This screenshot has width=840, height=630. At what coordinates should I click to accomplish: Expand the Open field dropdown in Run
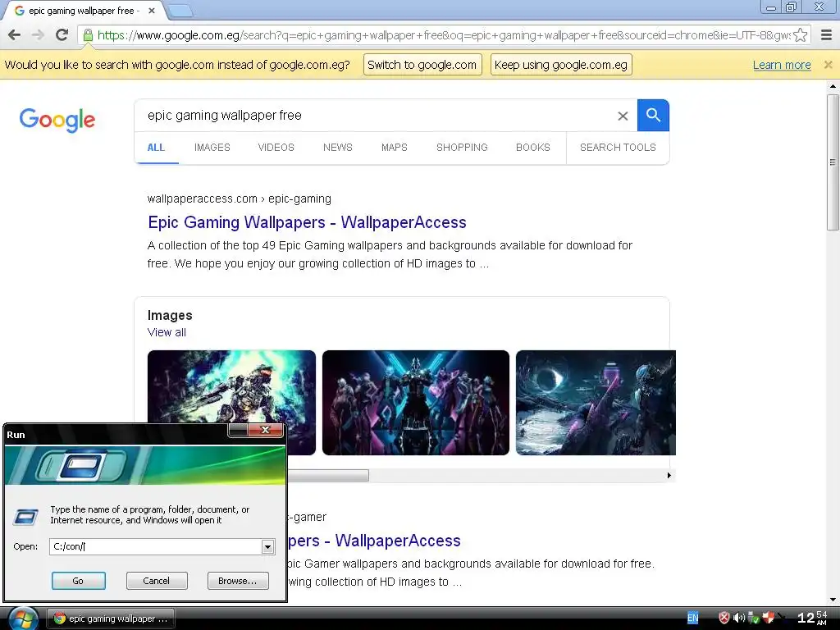(267, 546)
